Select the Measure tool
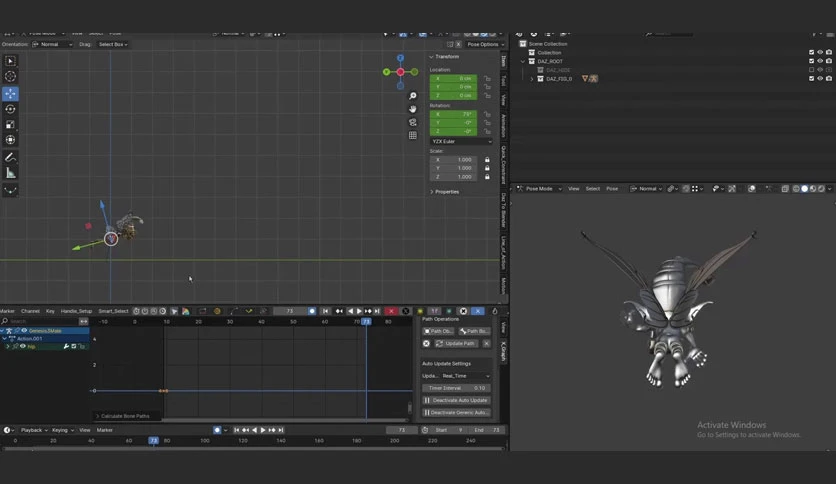Image resolution: width=836 pixels, height=484 pixels. 10,173
